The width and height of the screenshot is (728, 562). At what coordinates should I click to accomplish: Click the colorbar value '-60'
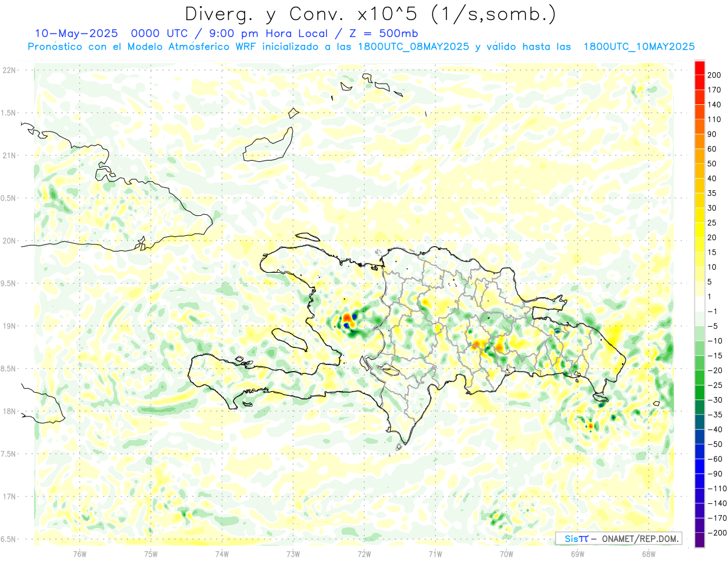click(x=714, y=459)
